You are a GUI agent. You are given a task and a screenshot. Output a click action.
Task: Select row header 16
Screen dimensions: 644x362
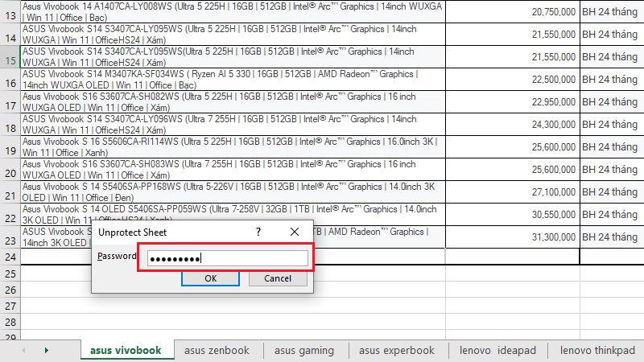coord(10,79)
